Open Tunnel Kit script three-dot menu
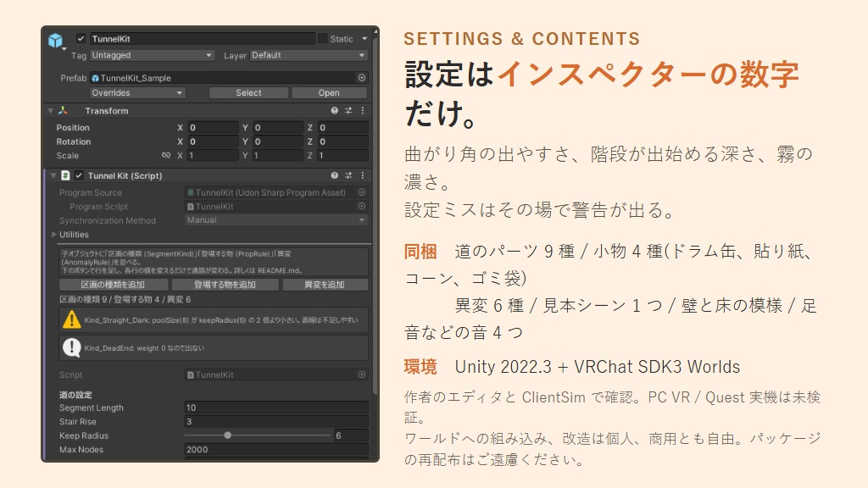Viewport: 868px width, 488px height. coord(363,175)
